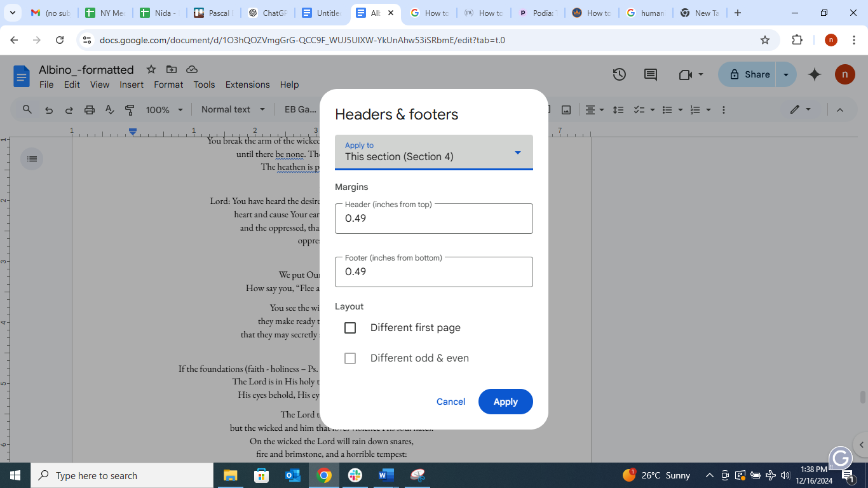Screen dimensions: 868x488
Task: Open the search within document icon
Action: pyautogui.click(x=26, y=109)
